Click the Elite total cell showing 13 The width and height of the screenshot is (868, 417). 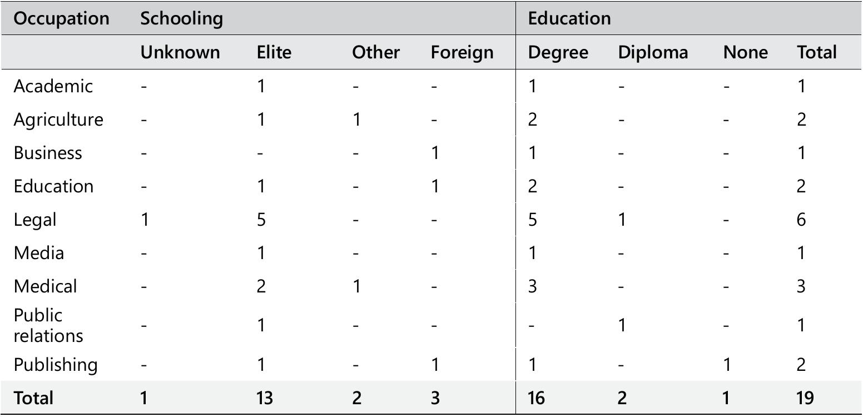(265, 398)
